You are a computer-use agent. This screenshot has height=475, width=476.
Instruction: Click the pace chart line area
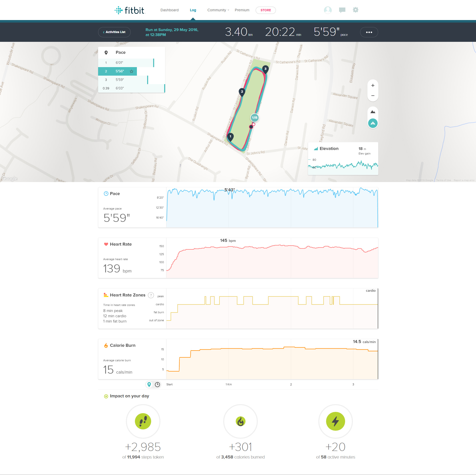coord(272,207)
